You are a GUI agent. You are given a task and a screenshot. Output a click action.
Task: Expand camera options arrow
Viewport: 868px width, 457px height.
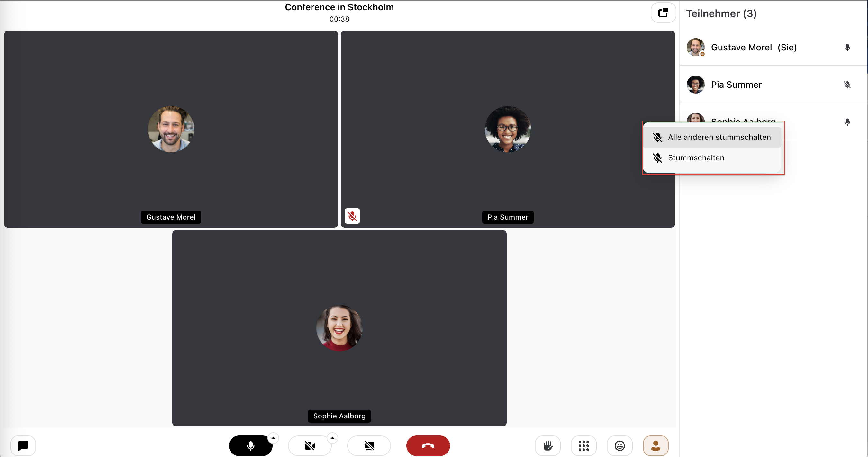click(x=333, y=438)
